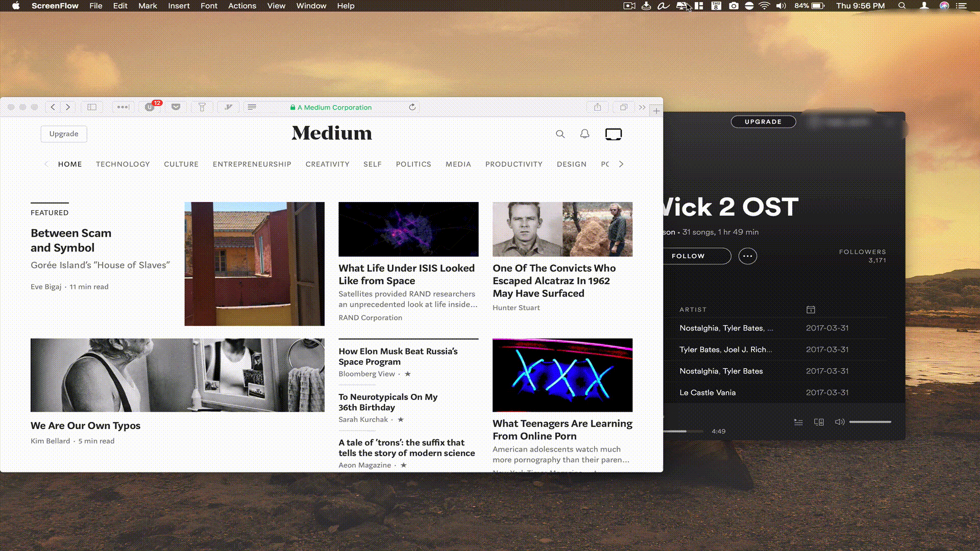This screenshot has height=551, width=980.
Task: Click the Reader view lines icon in address bar
Action: tap(252, 107)
